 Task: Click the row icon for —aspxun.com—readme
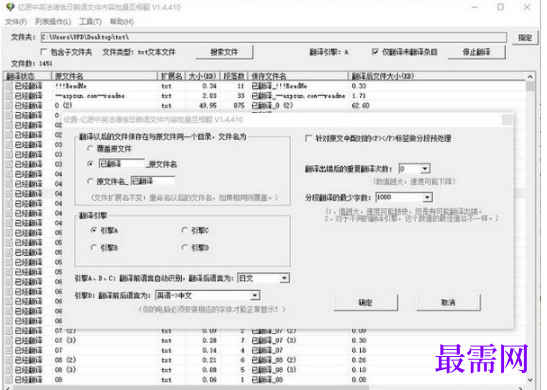pyautogui.click(x=9, y=96)
